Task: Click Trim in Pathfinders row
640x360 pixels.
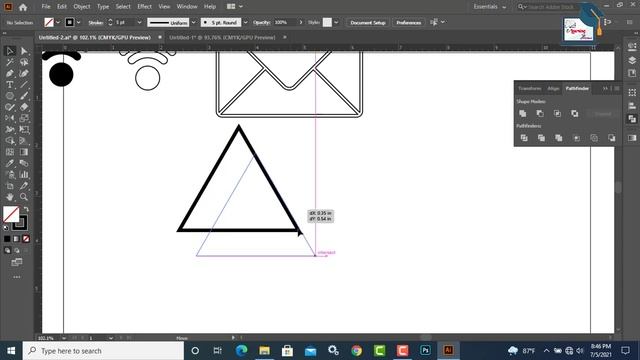Action: coord(541,138)
